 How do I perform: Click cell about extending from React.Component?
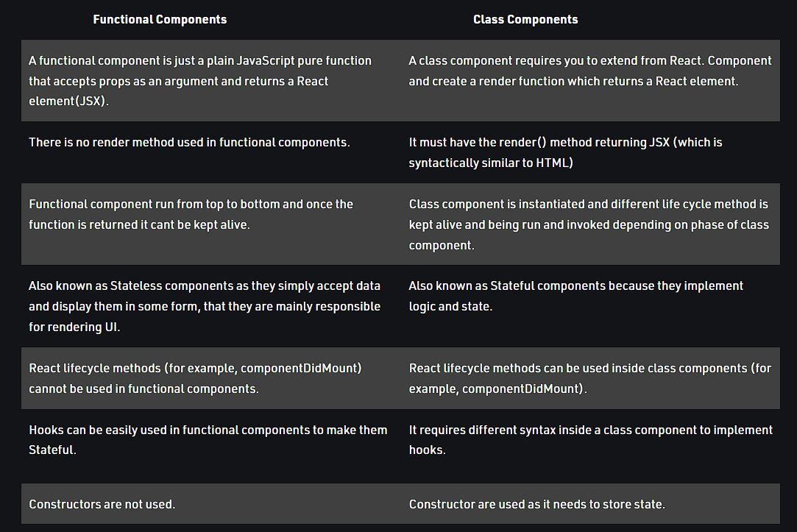[x=591, y=80]
